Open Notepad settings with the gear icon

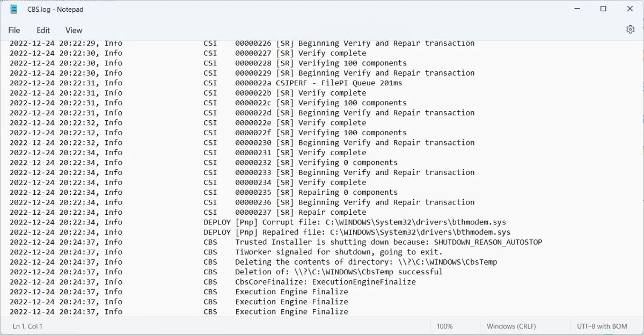click(630, 30)
